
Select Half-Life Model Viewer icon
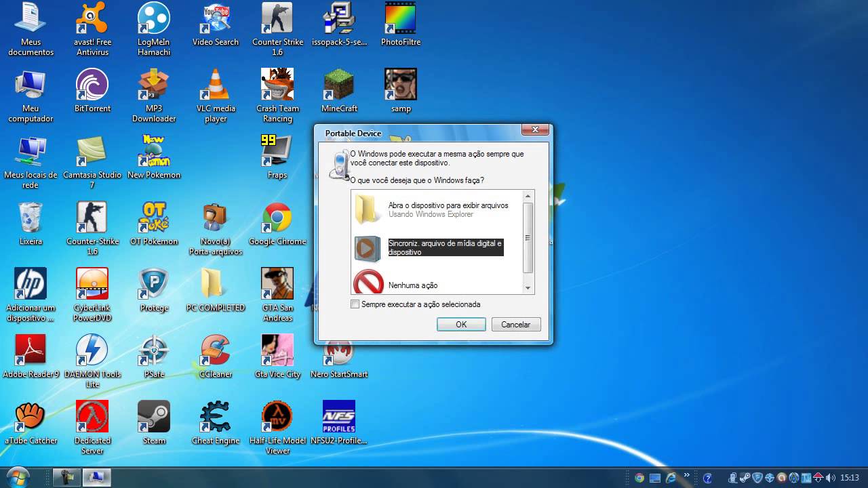click(277, 428)
